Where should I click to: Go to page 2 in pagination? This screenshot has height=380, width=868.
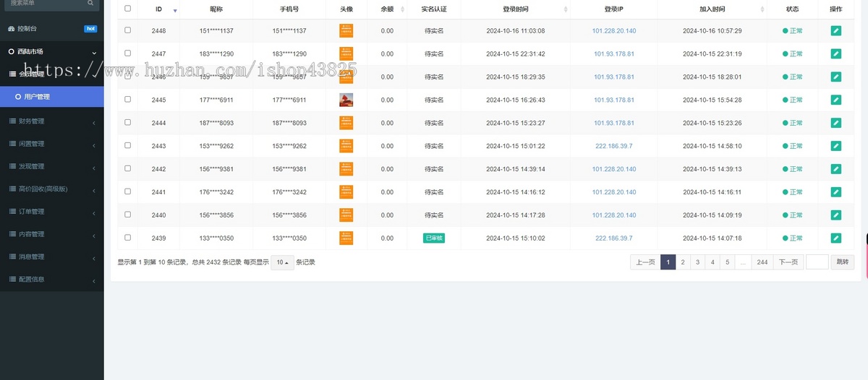(x=683, y=262)
